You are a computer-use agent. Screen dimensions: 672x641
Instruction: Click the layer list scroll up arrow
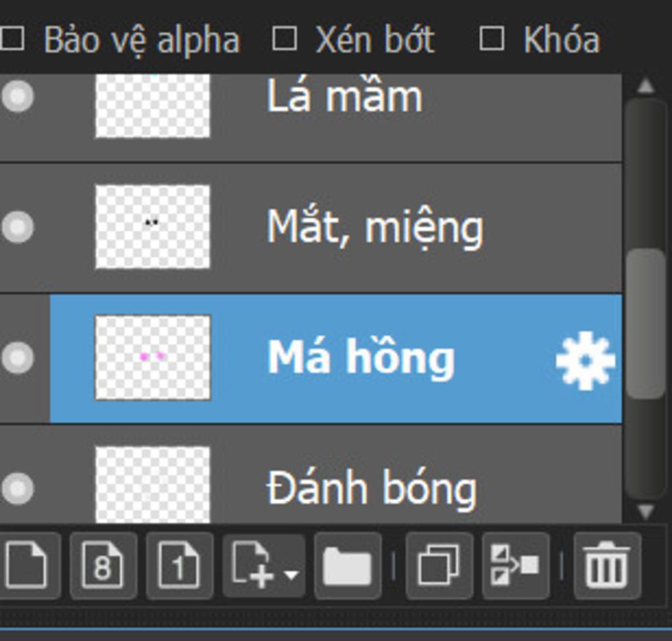[646, 86]
